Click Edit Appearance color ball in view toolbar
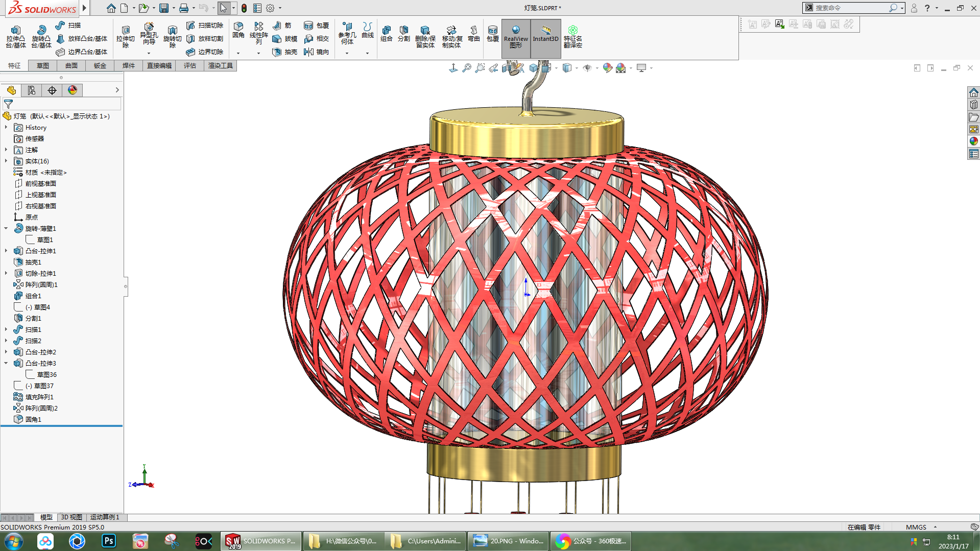Viewport: 980px width, 551px height. (x=607, y=68)
